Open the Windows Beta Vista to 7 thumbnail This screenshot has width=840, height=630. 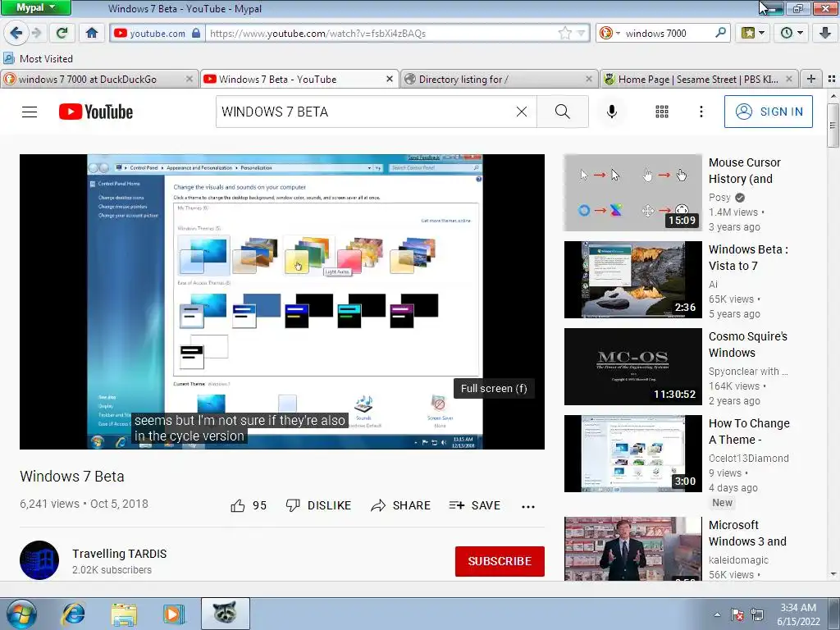(632, 280)
